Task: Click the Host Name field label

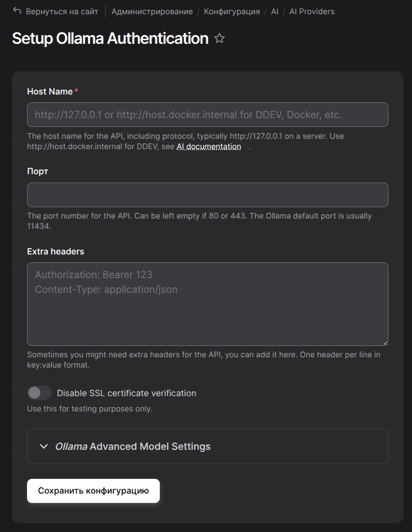Action: tap(50, 92)
